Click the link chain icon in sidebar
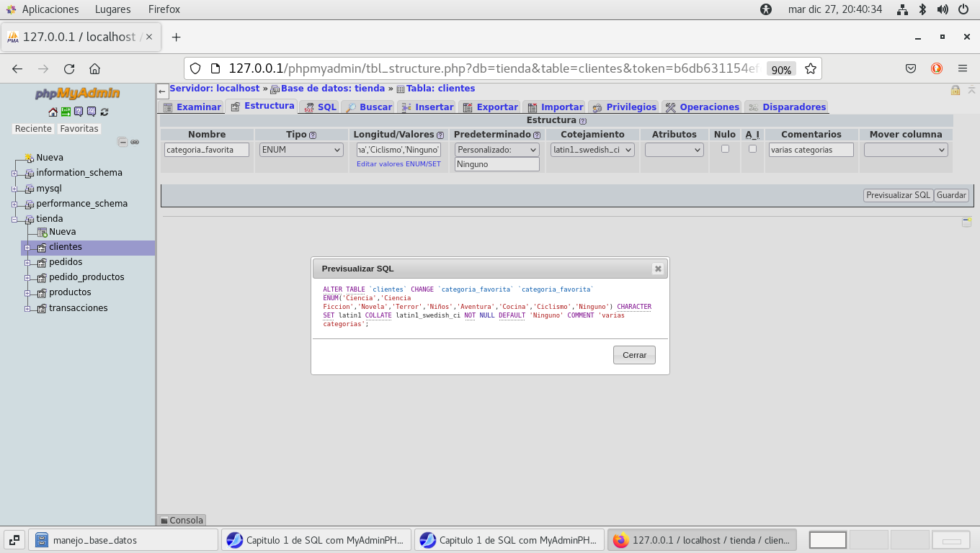The width and height of the screenshot is (980, 553). [x=135, y=143]
